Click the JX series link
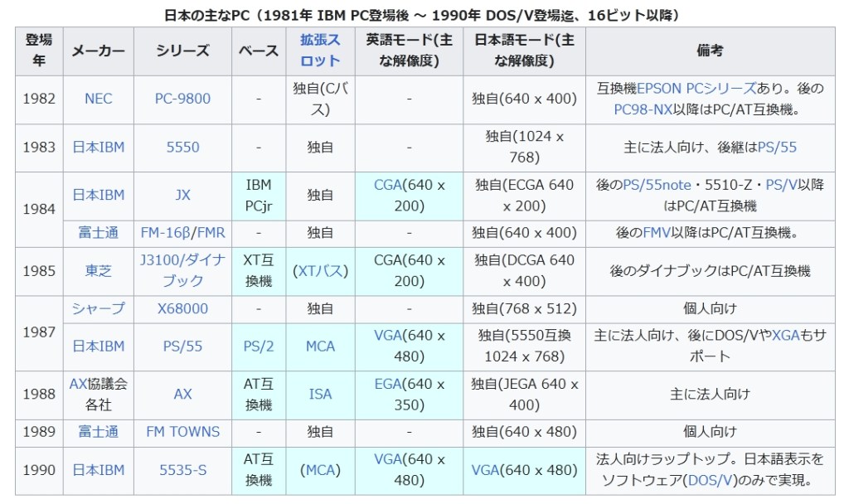Screen dimensions: 849x504 click(182, 195)
